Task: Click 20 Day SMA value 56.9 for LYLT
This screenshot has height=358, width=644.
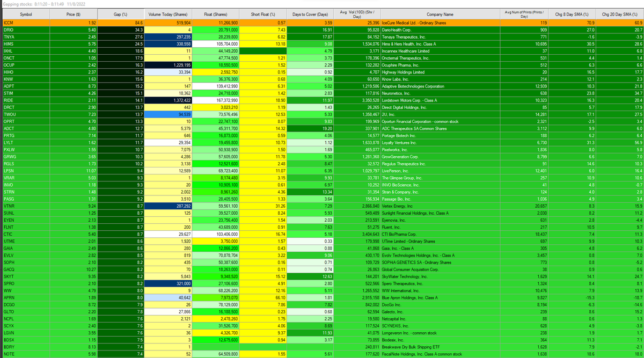Action: [x=619, y=143]
